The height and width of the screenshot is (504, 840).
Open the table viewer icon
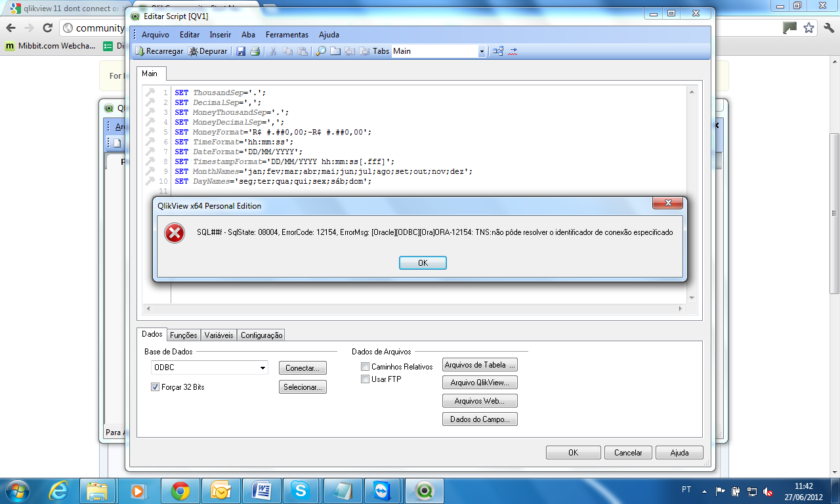498,51
